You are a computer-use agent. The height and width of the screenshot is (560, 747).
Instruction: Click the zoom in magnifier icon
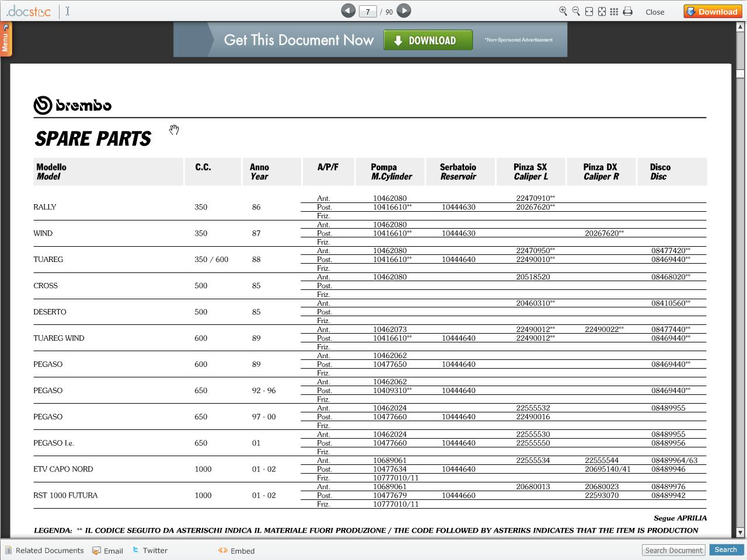[563, 11]
